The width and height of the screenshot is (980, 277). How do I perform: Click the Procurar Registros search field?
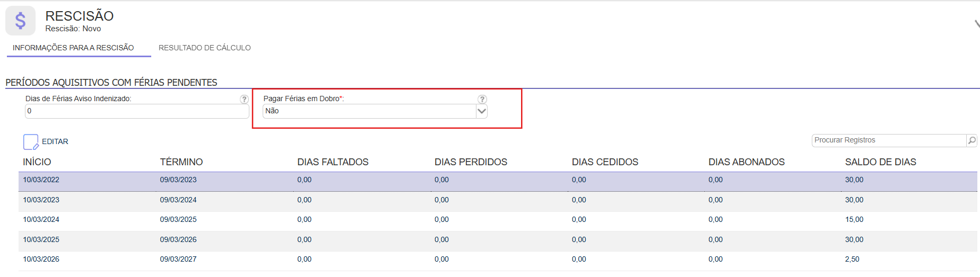coord(889,140)
